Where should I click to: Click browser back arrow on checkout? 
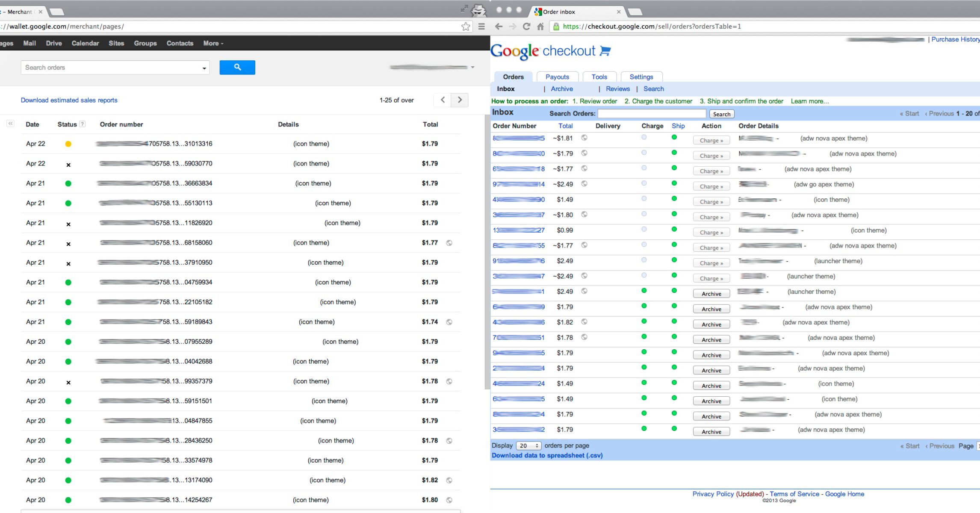(499, 27)
